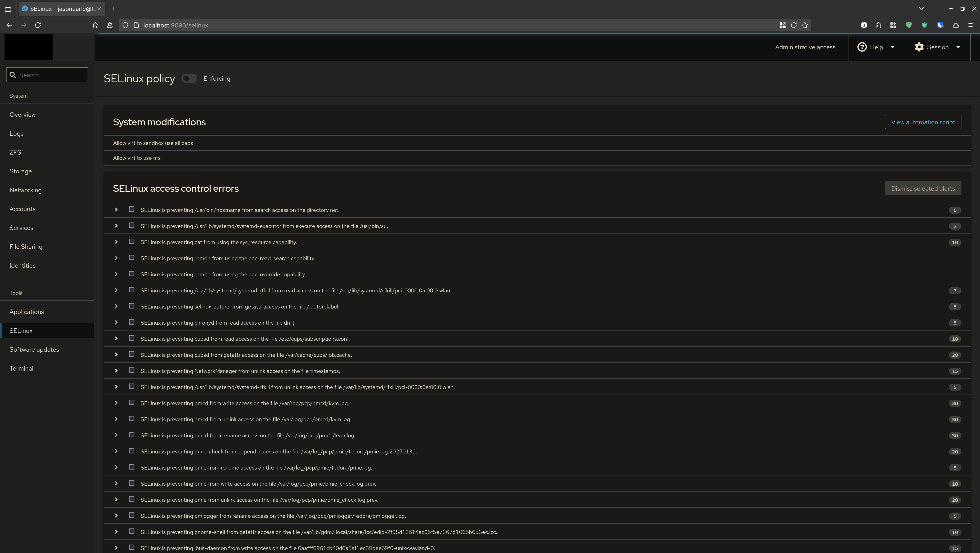
Task: Expand pmie_check append access alert
Action: [116, 451]
